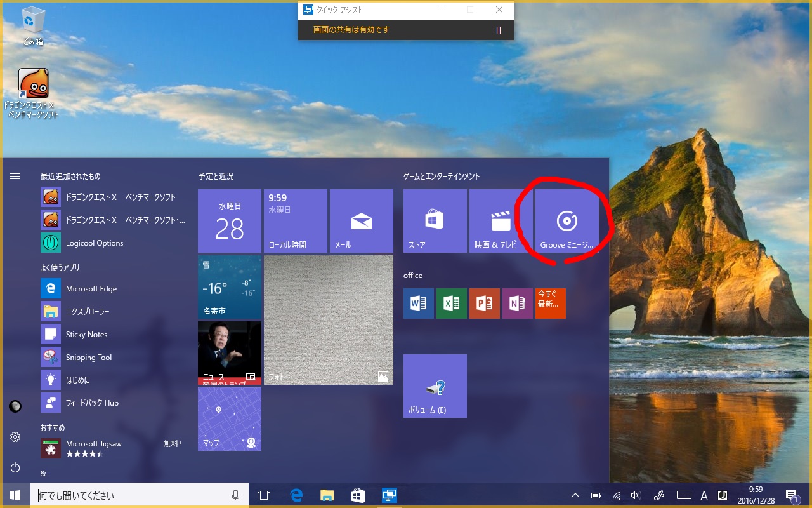Viewport: 812px width, 508px height.
Task: Launch Edge from the taskbar
Action: click(296, 495)
